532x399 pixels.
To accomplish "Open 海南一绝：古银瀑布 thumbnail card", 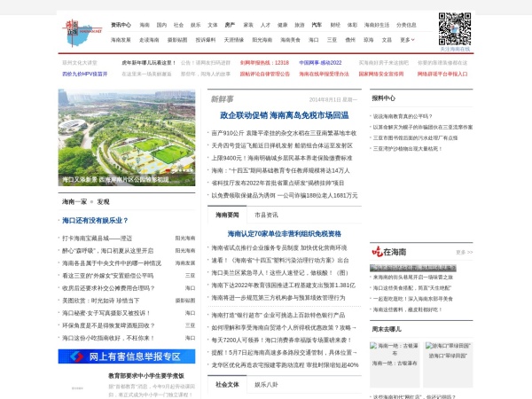I will pos(395,364).
